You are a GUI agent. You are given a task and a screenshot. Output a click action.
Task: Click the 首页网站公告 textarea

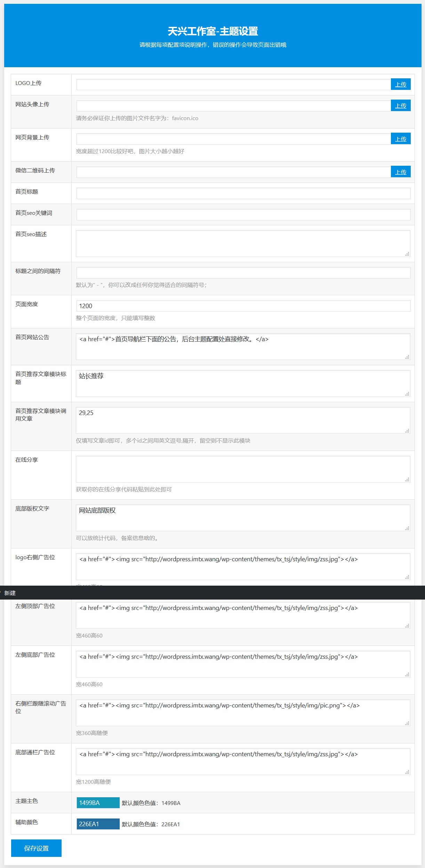click(x=243, y=346)
